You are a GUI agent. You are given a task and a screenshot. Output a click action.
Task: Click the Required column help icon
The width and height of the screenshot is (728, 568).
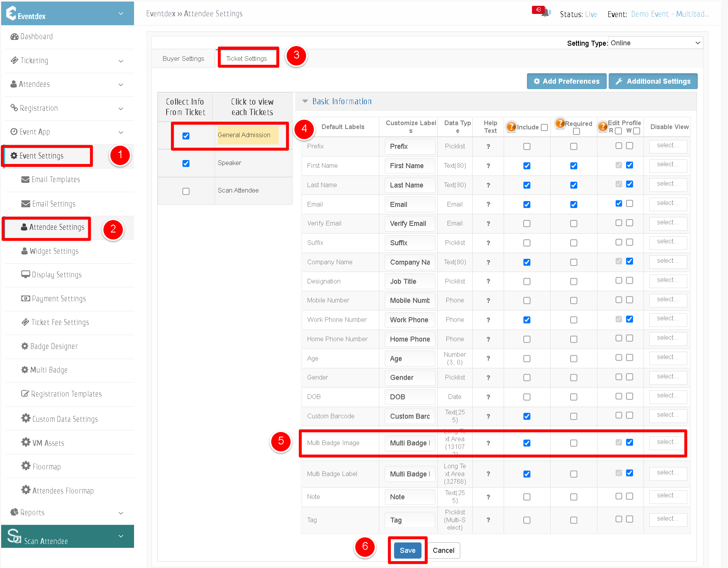[x=560, y=123]
